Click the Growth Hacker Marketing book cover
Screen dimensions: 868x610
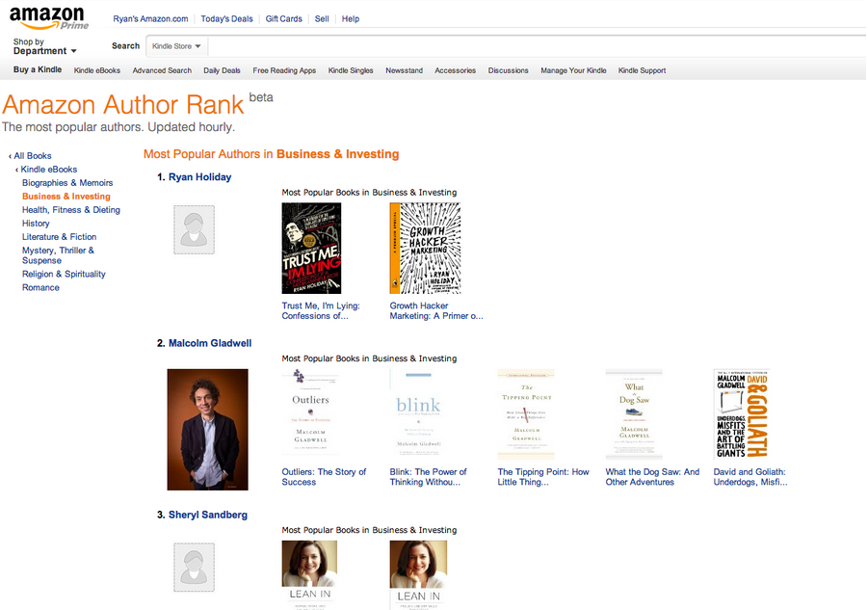[425, 248]
